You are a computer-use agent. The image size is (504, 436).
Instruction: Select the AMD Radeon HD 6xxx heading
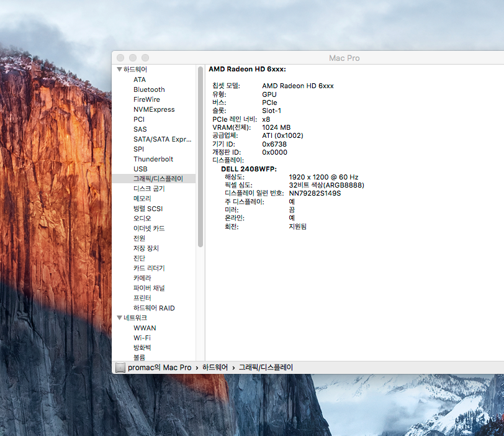pos(247,70)
